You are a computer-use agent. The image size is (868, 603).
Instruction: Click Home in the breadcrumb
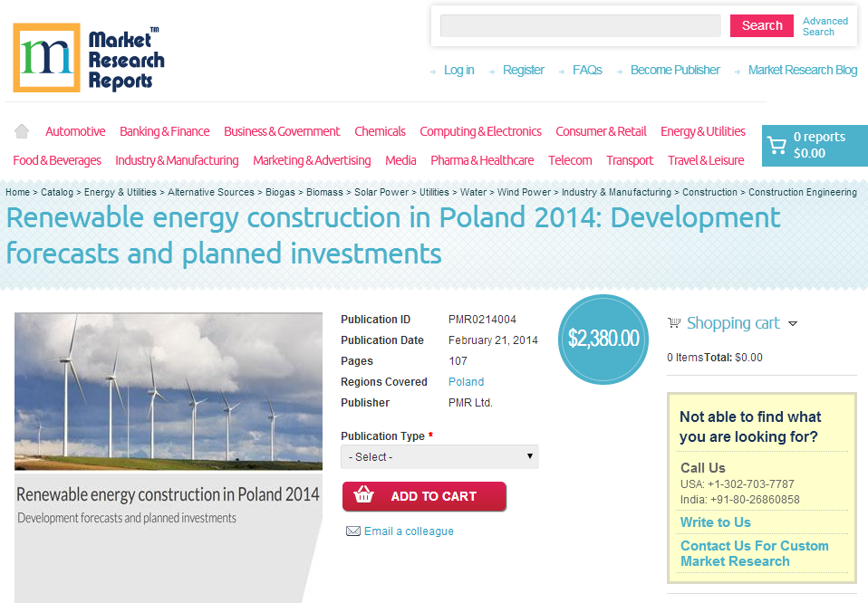(x=18, y=192)
